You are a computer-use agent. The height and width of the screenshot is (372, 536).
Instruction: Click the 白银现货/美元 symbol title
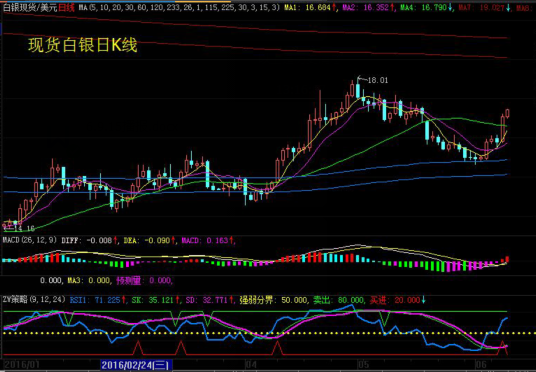click(x=29, y=8)
